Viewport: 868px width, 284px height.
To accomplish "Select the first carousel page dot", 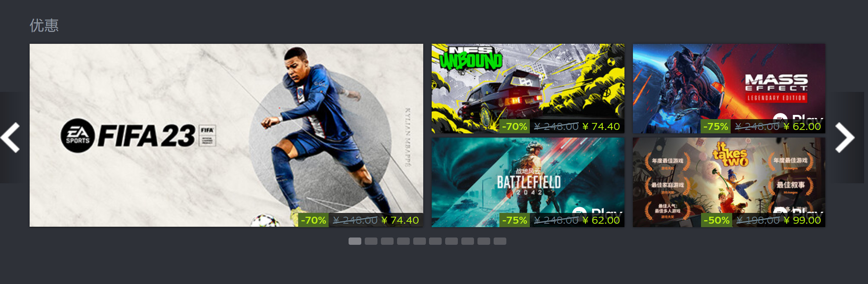I will 355,241.
